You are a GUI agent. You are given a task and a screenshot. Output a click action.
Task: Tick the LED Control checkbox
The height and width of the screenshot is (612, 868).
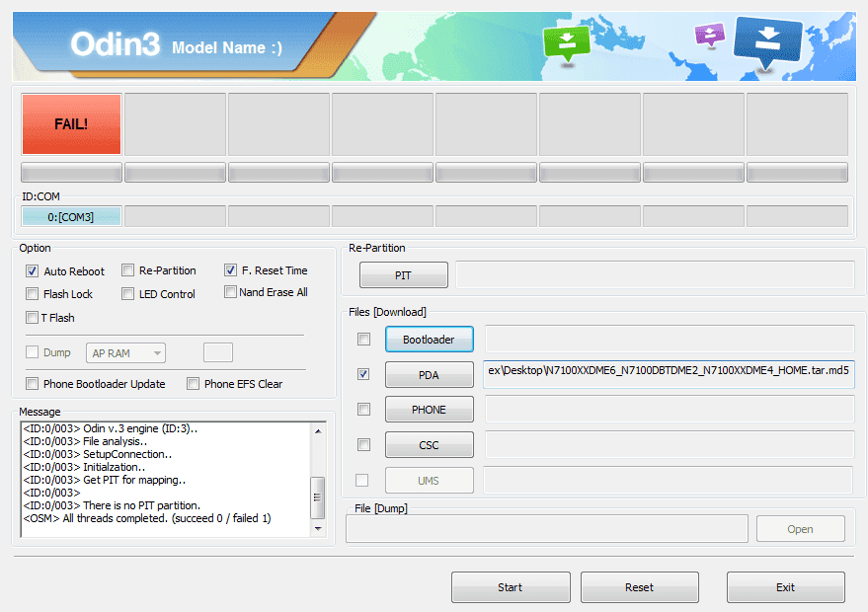pos(127,294)
